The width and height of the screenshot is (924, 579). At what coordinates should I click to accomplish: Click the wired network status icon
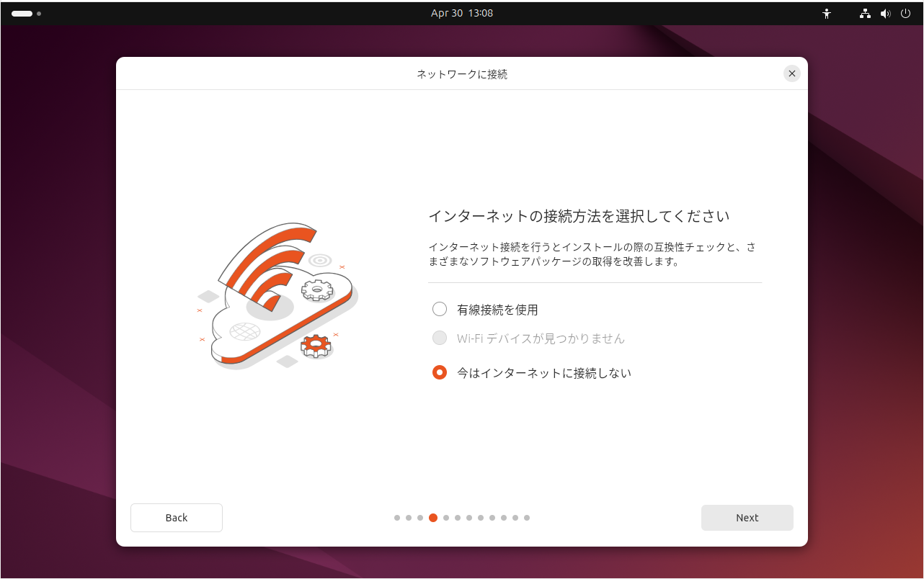(866, 13)
